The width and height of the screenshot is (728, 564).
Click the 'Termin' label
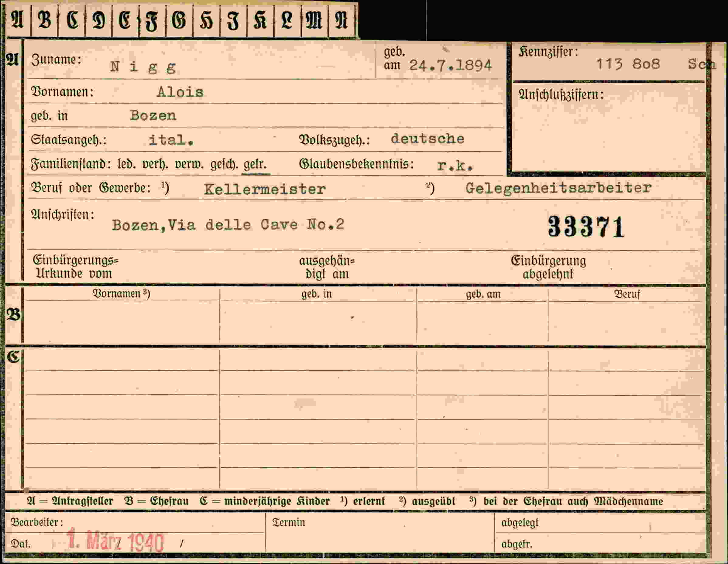[289, 522]
